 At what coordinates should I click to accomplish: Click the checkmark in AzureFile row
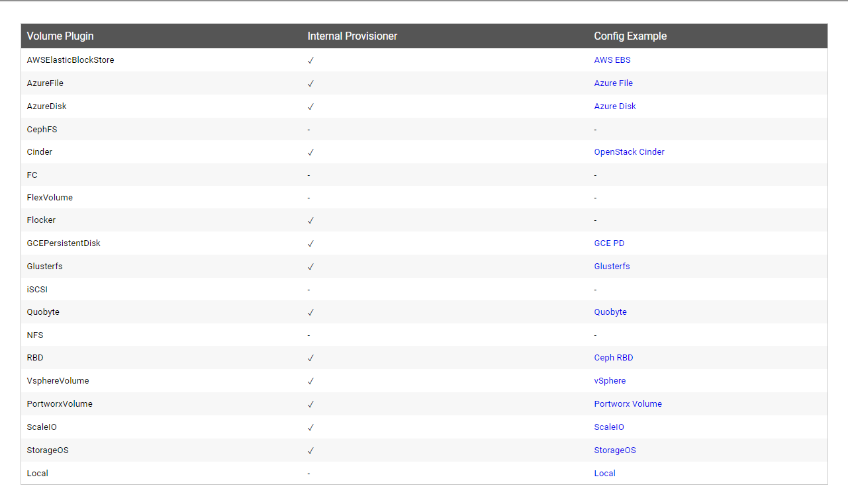click(x=310, y=83)
